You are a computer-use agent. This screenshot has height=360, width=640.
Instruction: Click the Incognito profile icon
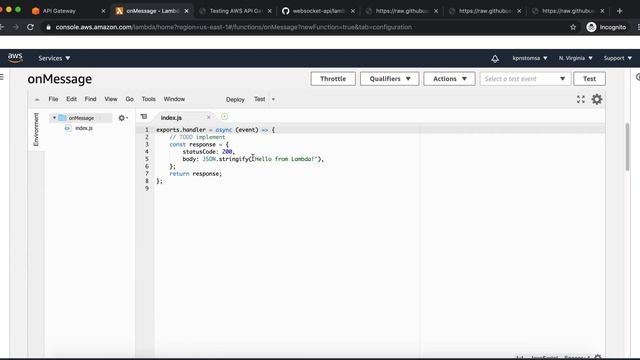point(591,27)
